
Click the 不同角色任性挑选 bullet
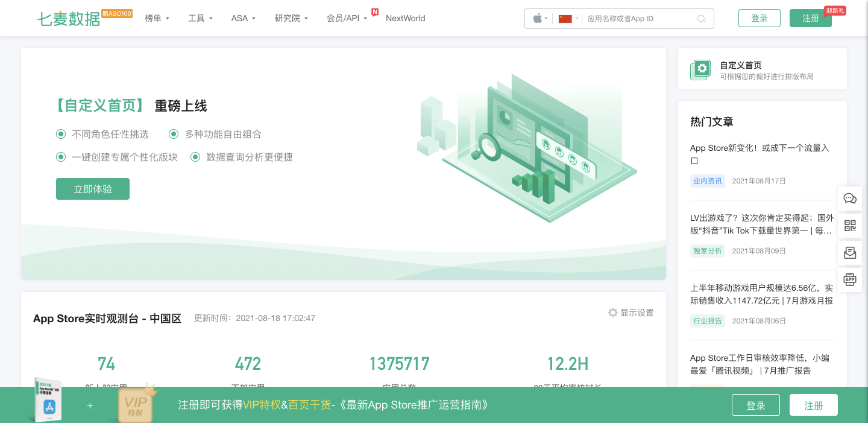coord(102,134)
